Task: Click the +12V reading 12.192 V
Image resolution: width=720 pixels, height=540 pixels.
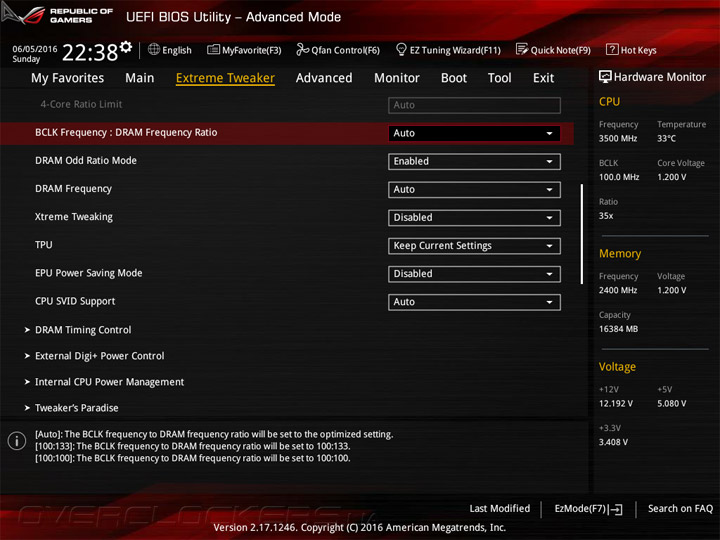Action: 616,404
